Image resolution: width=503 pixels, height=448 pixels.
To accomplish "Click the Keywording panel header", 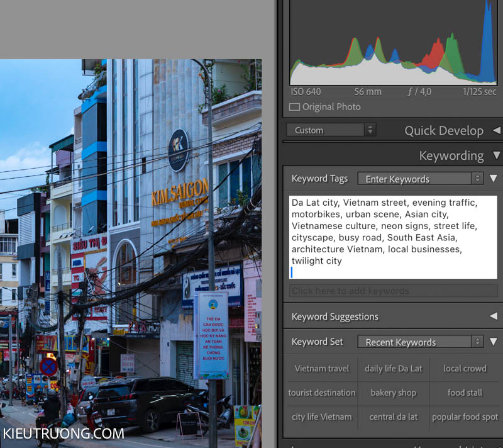I will click(x=452, y=155).
